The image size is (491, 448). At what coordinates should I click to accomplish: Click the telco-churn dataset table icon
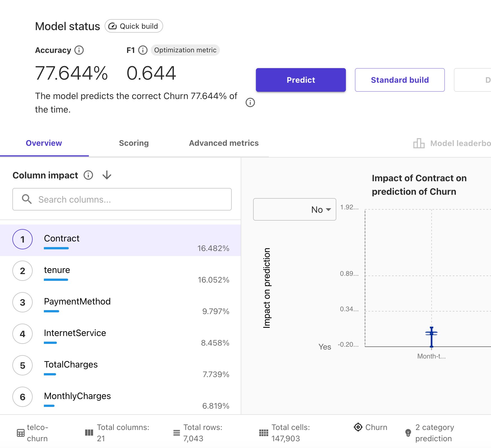pyautogui.click(x=21, y=433)
